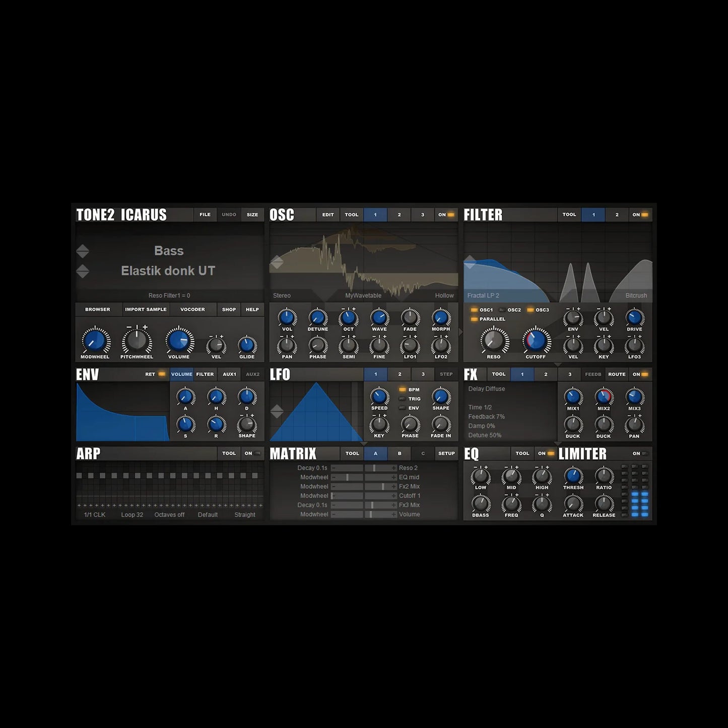This screenshot has width=728, height=728.
Task: Click the OSC SEMI knob
Action: click(349, 346)
